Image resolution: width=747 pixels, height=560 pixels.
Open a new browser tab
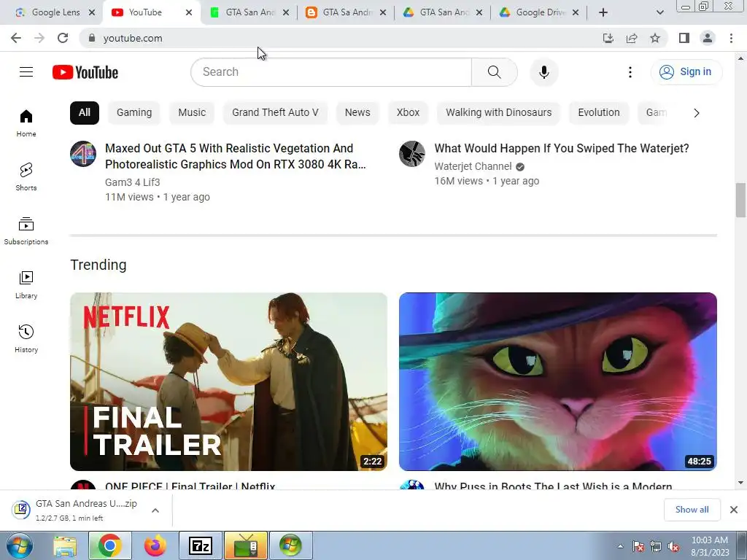pos(603,12)
